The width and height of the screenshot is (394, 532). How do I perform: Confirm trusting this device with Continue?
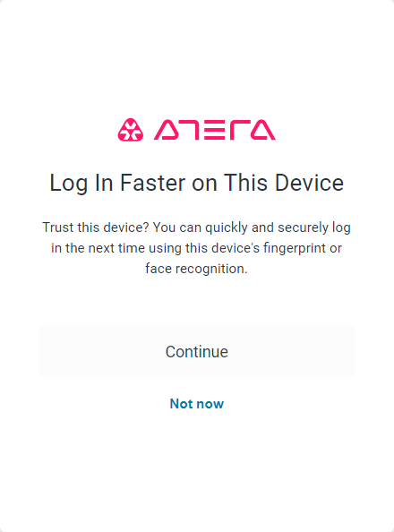pyautogui.click(x=197, y=351)
